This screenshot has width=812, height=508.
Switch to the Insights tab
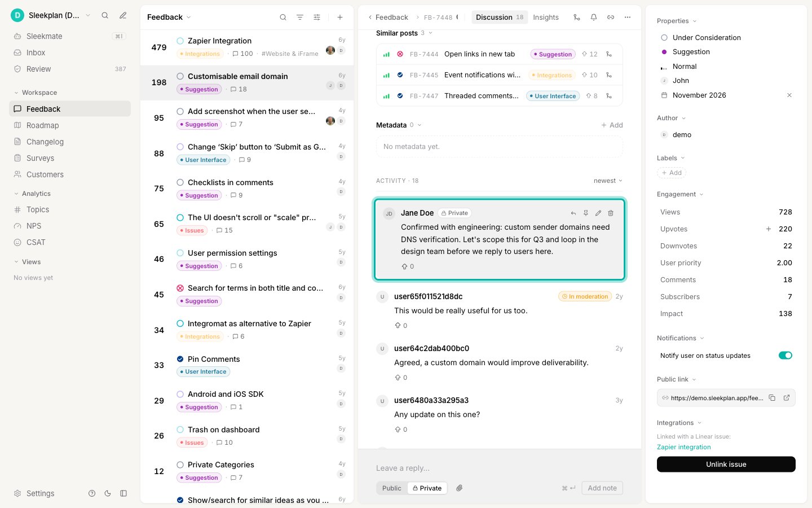click(x=546, y=17)
